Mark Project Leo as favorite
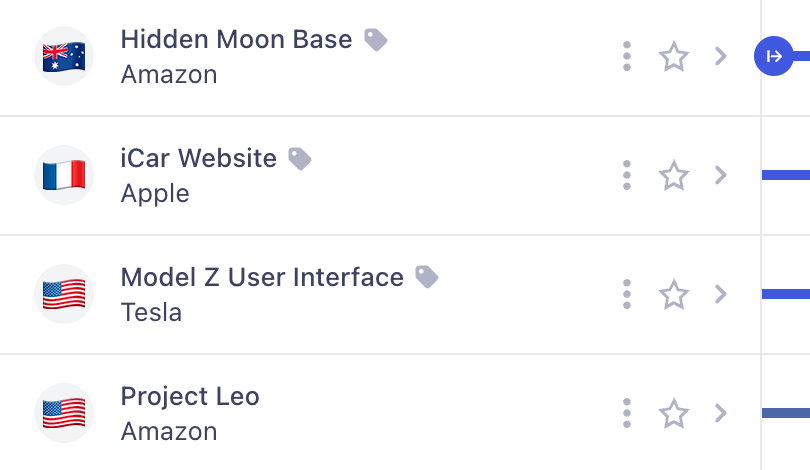This screenshot has height=470, width=810. [x=674, y=413]
